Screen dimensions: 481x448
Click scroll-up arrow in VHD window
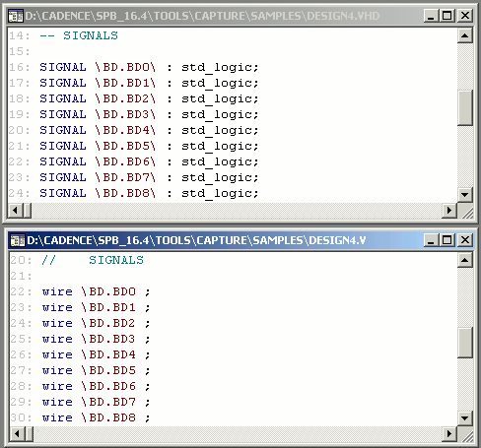click(x=465, y=35)
